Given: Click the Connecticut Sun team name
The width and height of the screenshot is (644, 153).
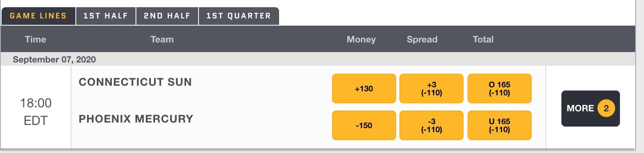Looking at the screenshot, I should [135, 82].
